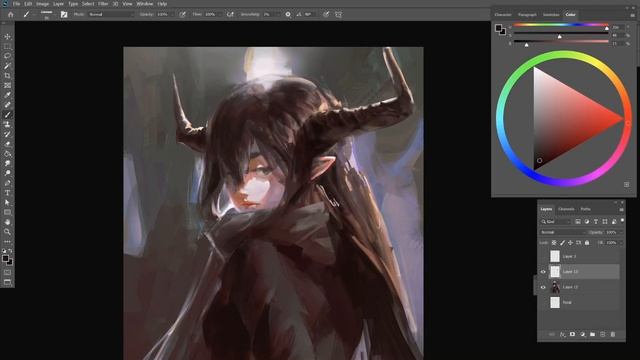The width and height of the screenshot is (640, 360).
Task: Open the Edit Toolbar ellipsis button
Action: click(x=7, y=242)
